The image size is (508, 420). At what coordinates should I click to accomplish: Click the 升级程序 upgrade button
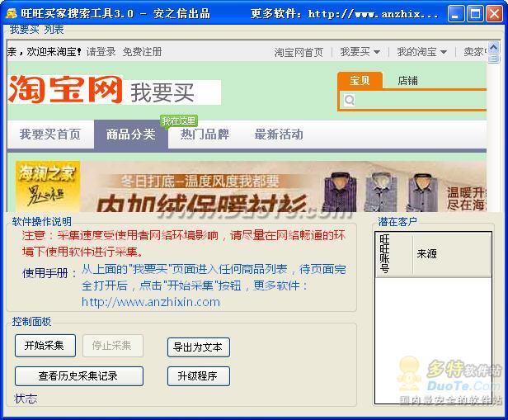(x=198, y=376)
